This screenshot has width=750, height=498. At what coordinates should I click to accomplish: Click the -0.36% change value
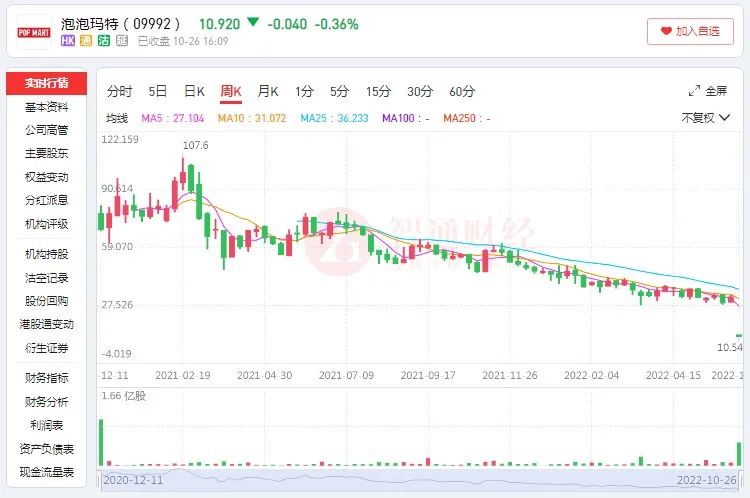(336, 24)
